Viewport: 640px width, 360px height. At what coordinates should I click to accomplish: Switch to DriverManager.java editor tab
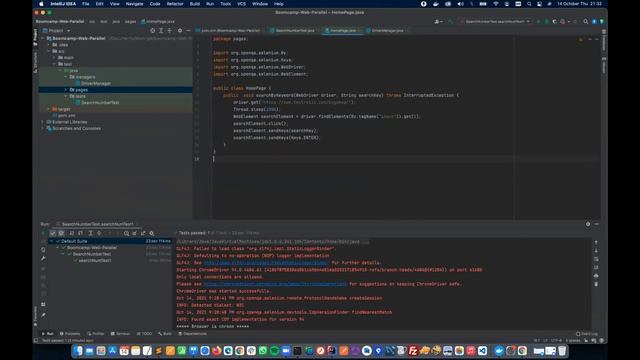(x=387, y=31)
